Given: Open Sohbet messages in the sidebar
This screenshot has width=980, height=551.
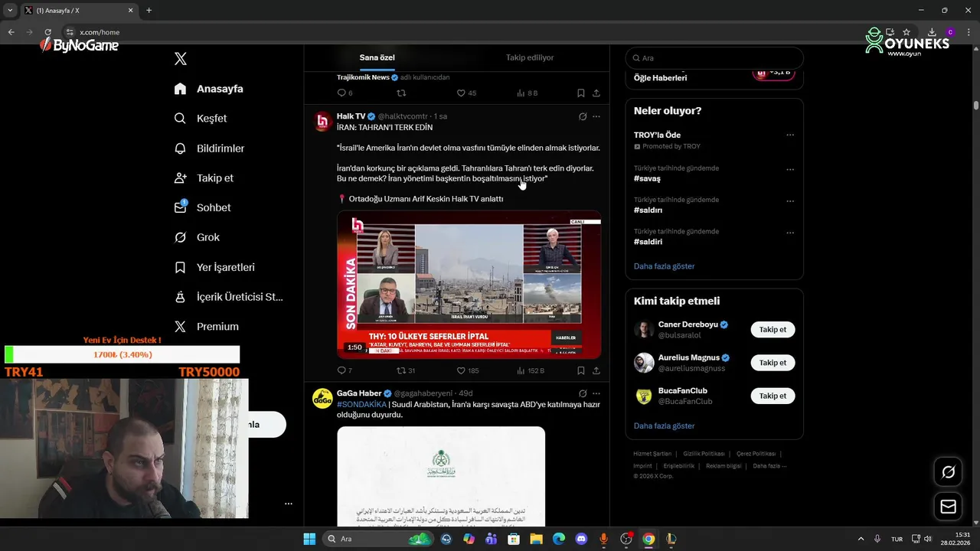Looking at the screenshot, I should point(202,207).
